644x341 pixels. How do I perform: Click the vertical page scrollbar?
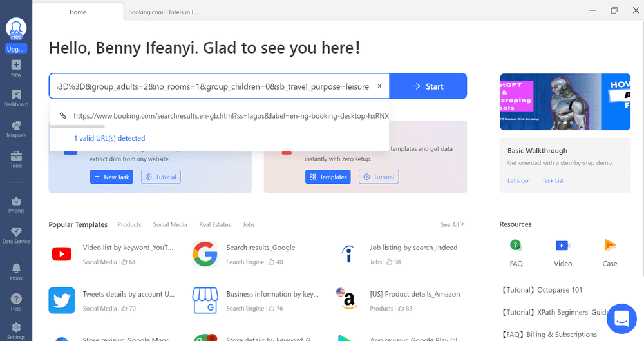641,148
